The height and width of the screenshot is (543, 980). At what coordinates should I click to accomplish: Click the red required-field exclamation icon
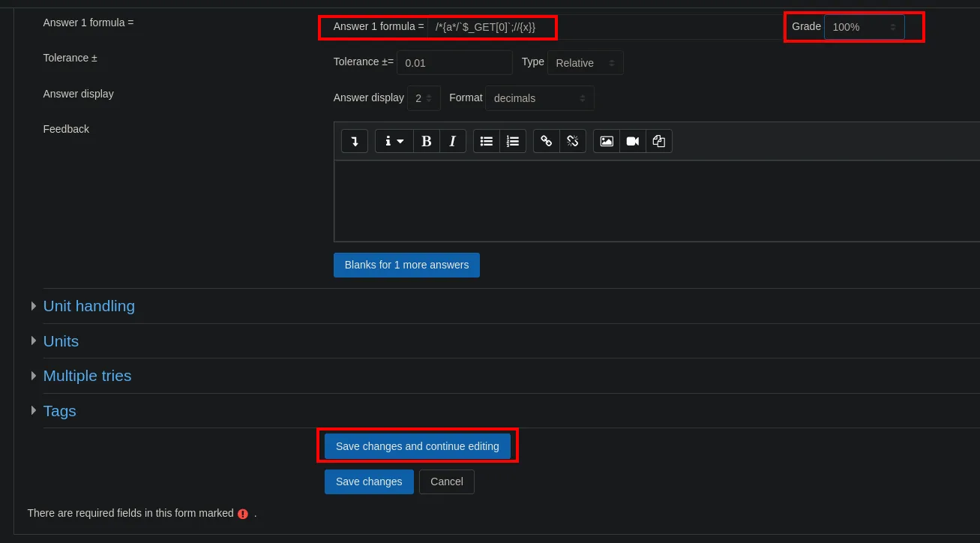243,514
